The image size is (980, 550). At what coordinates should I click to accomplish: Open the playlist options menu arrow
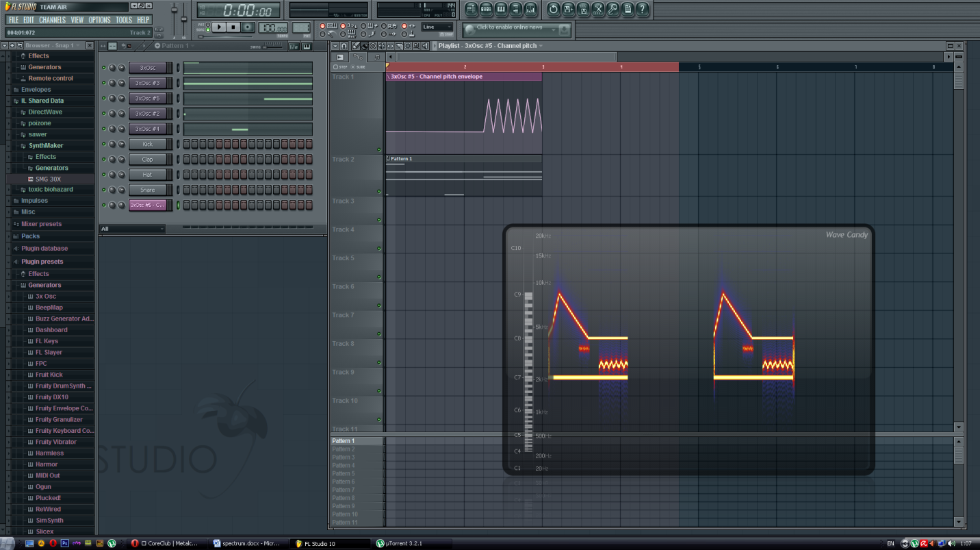pyautogui.click(x=335, y=46)
